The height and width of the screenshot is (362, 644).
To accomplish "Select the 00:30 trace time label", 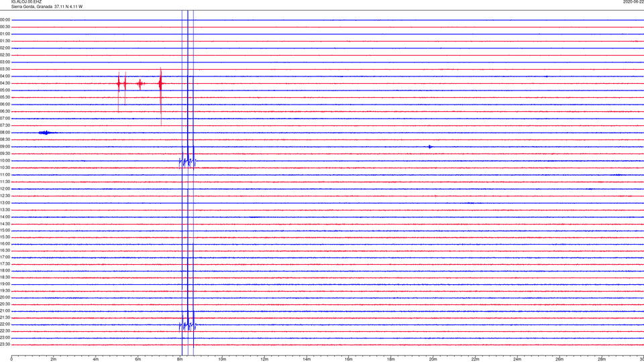I will [x=5, y=27].
